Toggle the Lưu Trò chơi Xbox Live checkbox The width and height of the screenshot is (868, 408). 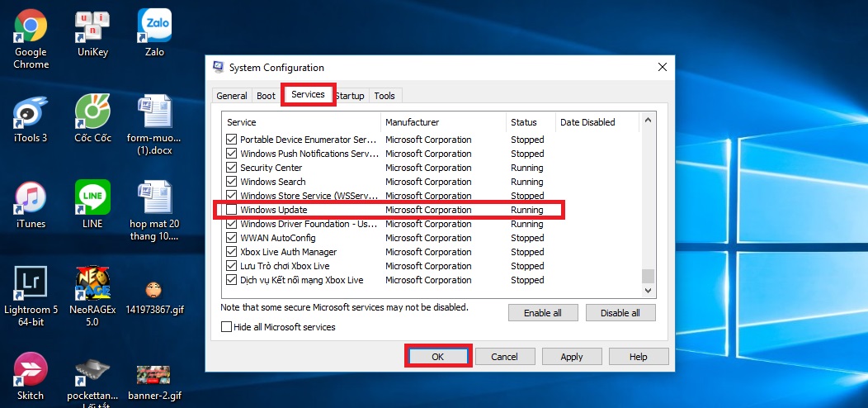tap(231, 266)
